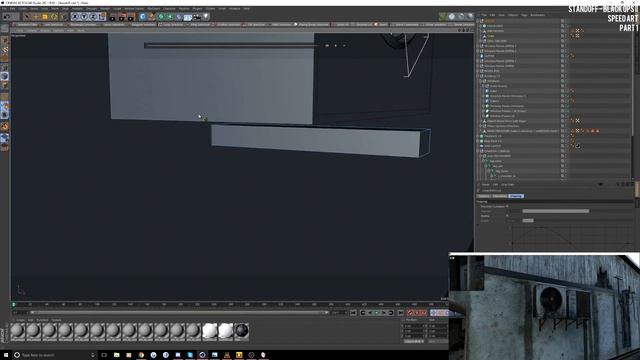Open the Create menu in main menu bar
Viewport: 640px width, 360px height.
tap(22, 9)
